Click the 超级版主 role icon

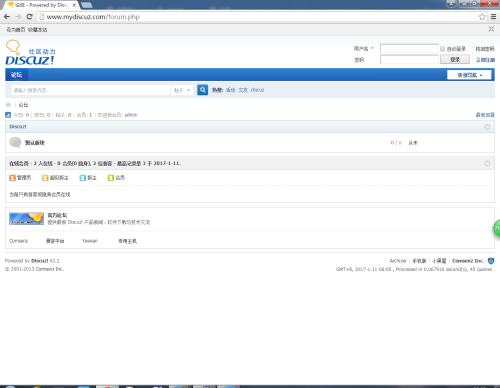click(x=45, y=178)
